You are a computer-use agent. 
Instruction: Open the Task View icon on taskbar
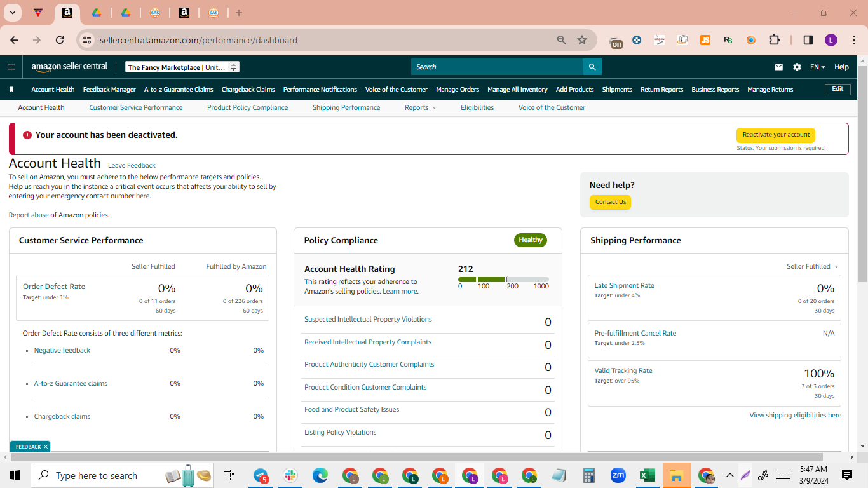point(229,475)
